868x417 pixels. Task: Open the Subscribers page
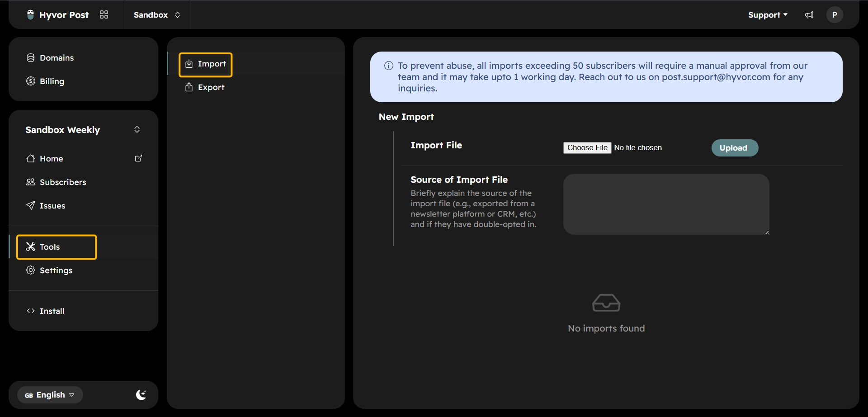click(x=83, y=182)
